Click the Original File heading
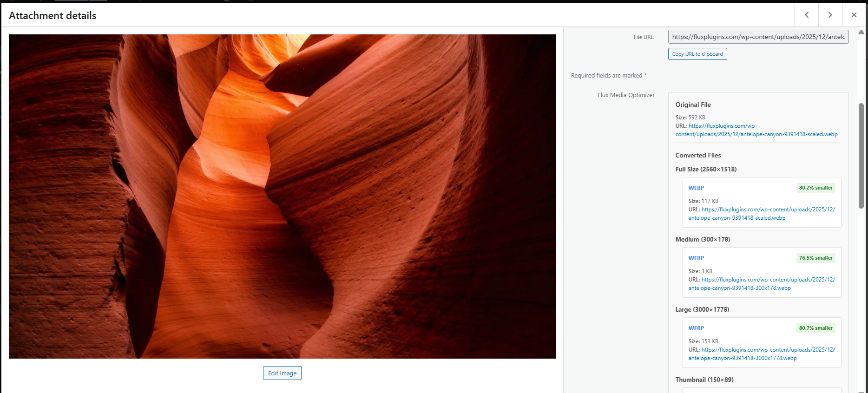868x393 pixels. (x=693, y=105)
